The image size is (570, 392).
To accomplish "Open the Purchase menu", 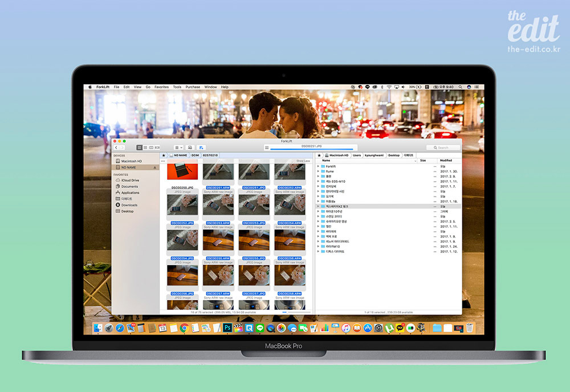I will click(193, 87).
